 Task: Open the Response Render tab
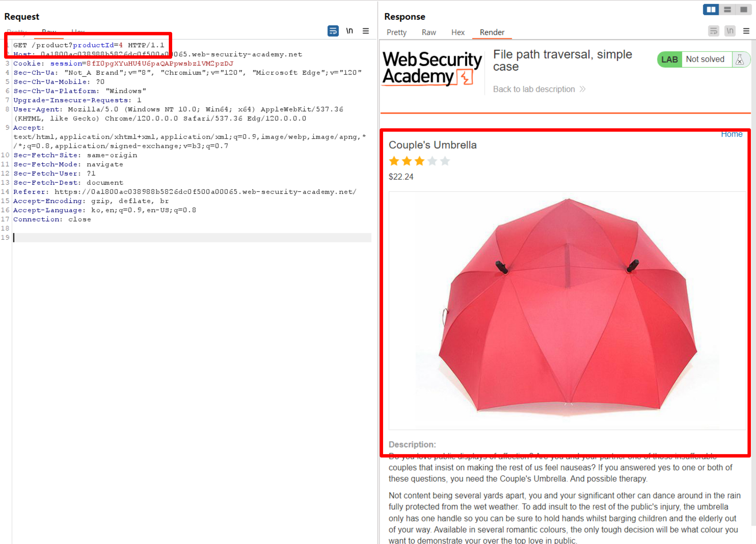[x=492, y=32]
